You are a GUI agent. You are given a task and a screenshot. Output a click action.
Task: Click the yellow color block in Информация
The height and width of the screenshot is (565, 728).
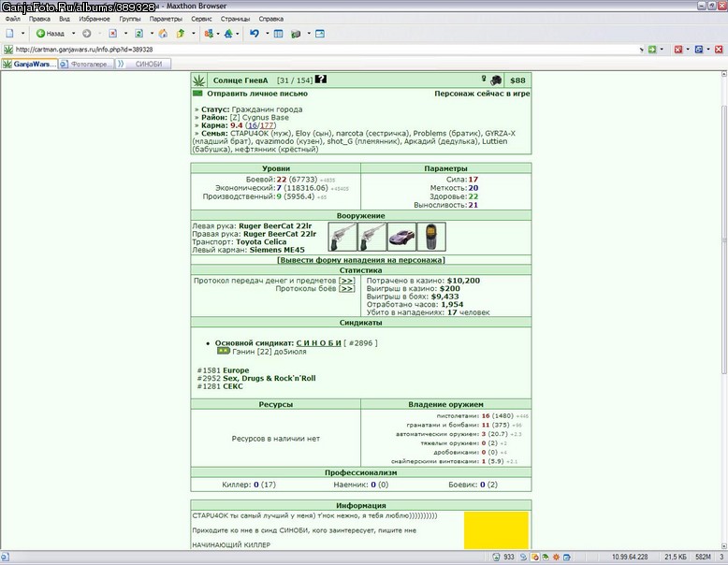496,530
